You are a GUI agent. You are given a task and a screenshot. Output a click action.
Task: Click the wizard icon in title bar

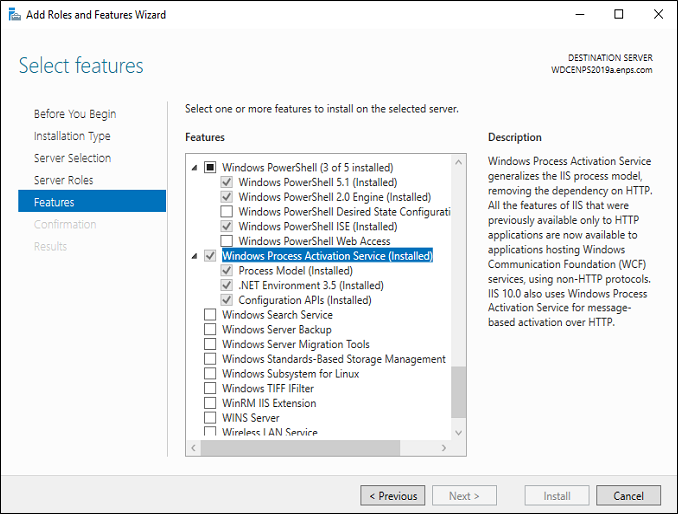[14, 15]
